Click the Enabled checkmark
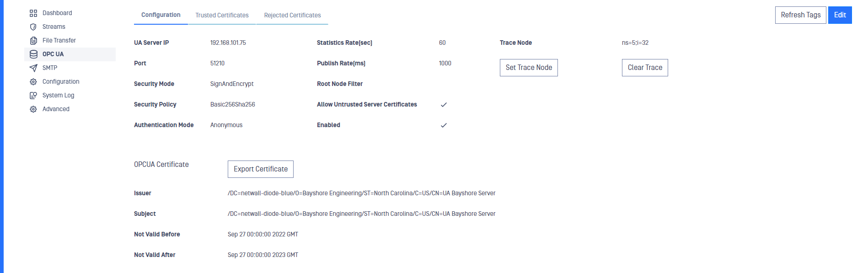This screenshot has width=868, height=273. click(444, 125)
